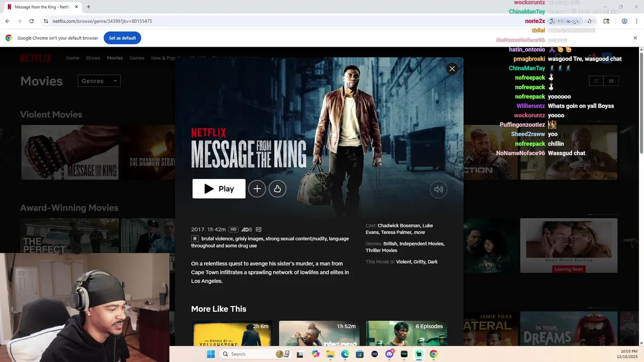Screen dimensions: 644x362
Task: Open Task View on taskbar
Action: coord(300,354)
